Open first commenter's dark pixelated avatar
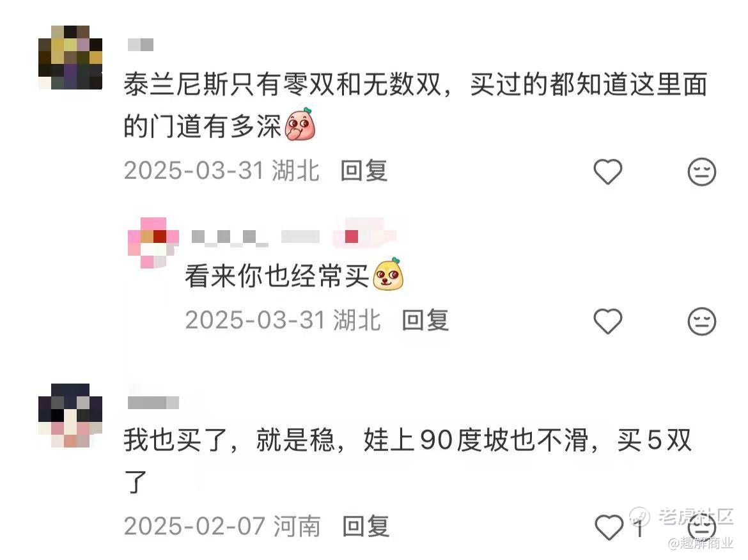The width and height of the screenshot is (748, 560). coord(70,58)
